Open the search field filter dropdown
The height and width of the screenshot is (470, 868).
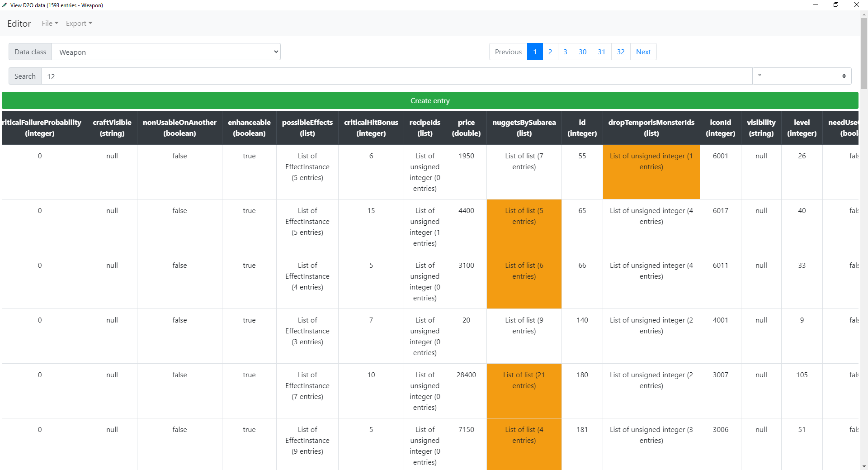[802, 76]
